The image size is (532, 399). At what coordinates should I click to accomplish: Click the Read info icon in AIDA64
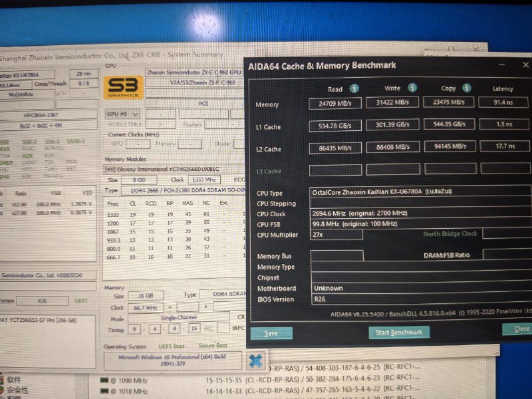coord(354,88)
